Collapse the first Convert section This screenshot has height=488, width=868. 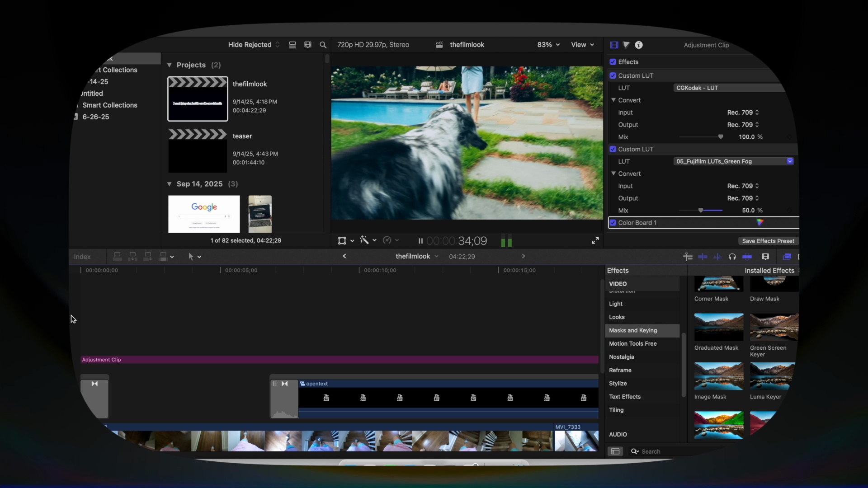pos(613,100)
